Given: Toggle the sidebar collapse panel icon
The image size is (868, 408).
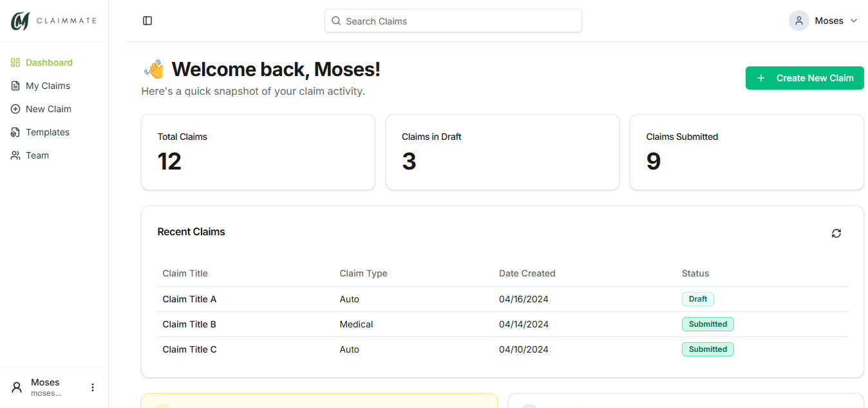Looking at the screenshot, I should coord(147,20).
